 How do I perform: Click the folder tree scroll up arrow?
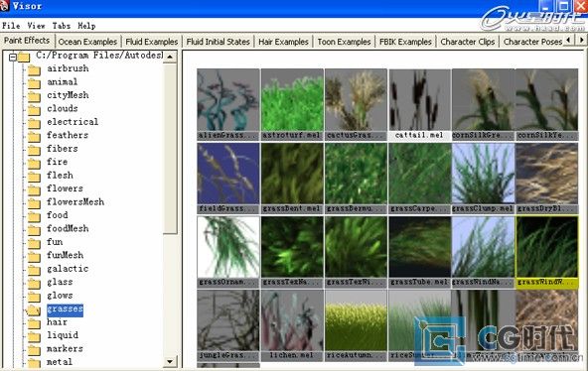(x=170, y=57)
